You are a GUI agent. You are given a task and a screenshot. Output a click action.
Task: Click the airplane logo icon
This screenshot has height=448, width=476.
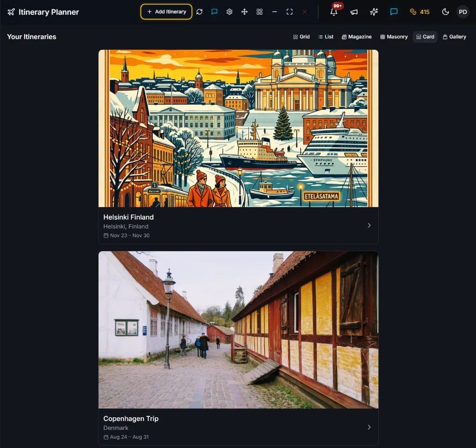(11, 12)
